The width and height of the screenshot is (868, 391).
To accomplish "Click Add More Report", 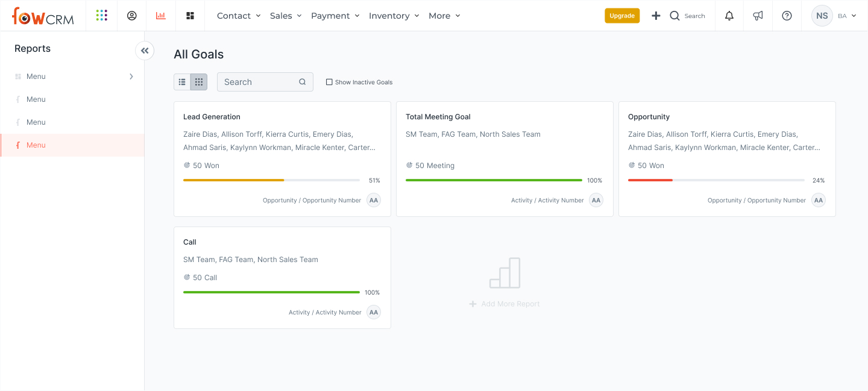I will [x=505, y=304].
